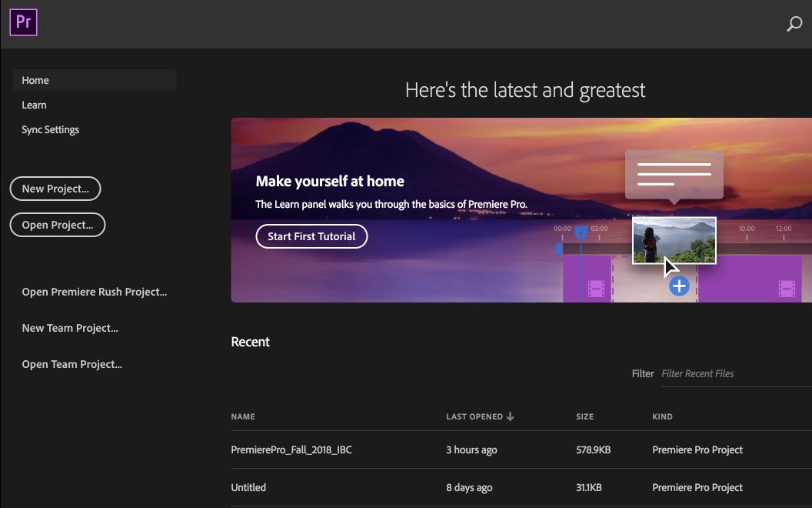Click the New Project button
812x508 pixels.
(x=55, y=189)
